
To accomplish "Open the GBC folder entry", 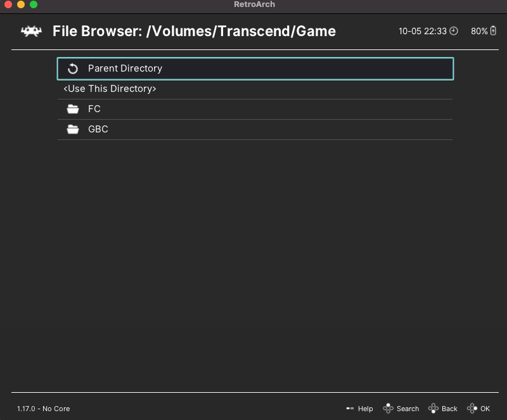I will tap(255, 130).
